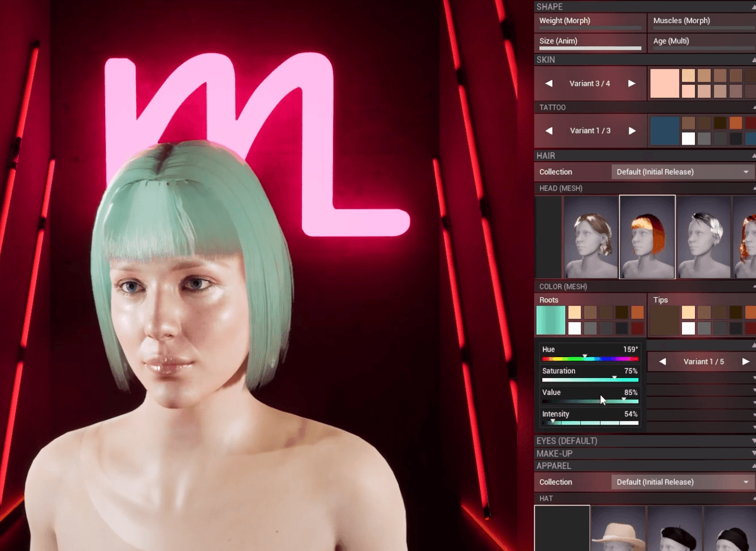Pick the light blonde Roots swatch
Viewport: 756px width, 551px height.
point(574,313)
